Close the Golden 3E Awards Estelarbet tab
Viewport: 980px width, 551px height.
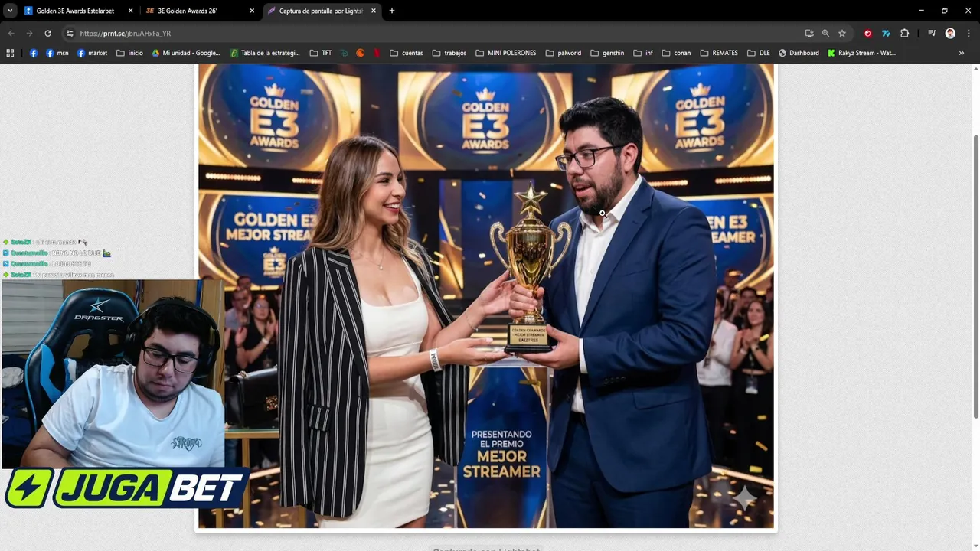(130, 11)
